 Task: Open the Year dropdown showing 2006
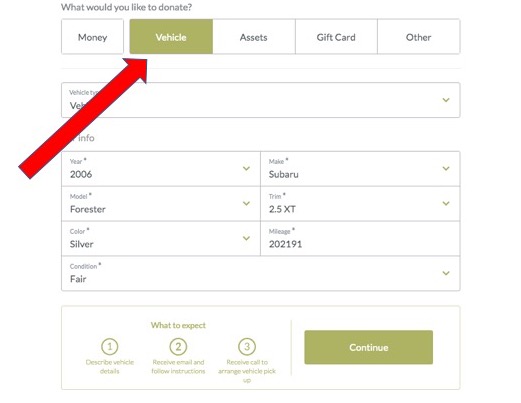pos(161,169)
